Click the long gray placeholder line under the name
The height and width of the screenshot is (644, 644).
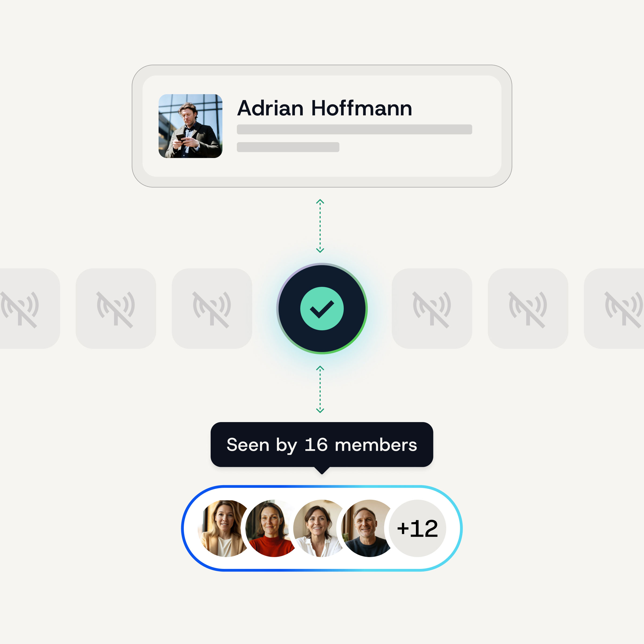coord(354,129)
